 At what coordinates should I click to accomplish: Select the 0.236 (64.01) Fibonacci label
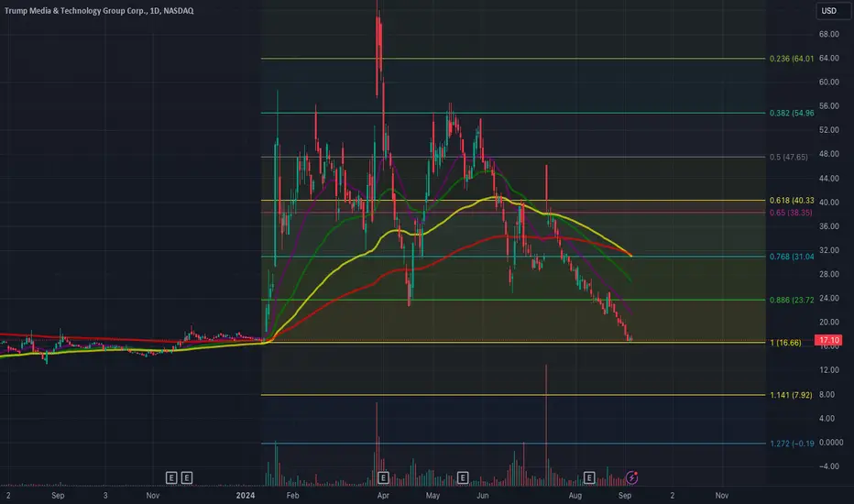pyautogui.click(x=792, y=59)
